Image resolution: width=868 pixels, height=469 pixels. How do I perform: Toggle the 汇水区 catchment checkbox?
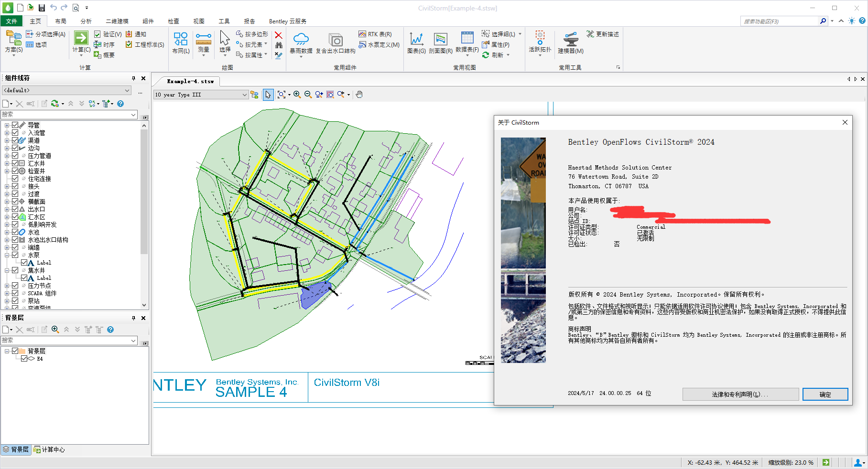click(x=15, y=217)
